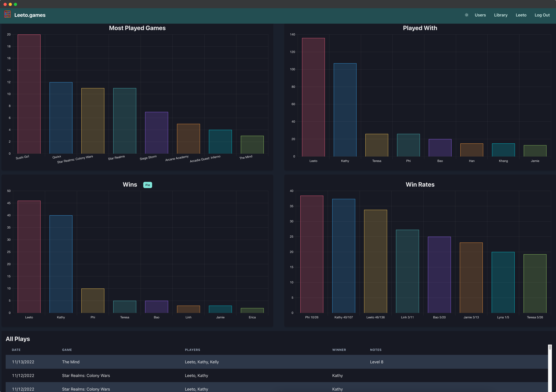Image resolution: width=556 pixels, height=392 pixels.
Task: Click the Teresa 5/26 bar in Win Rates
Action: (535, 284)
